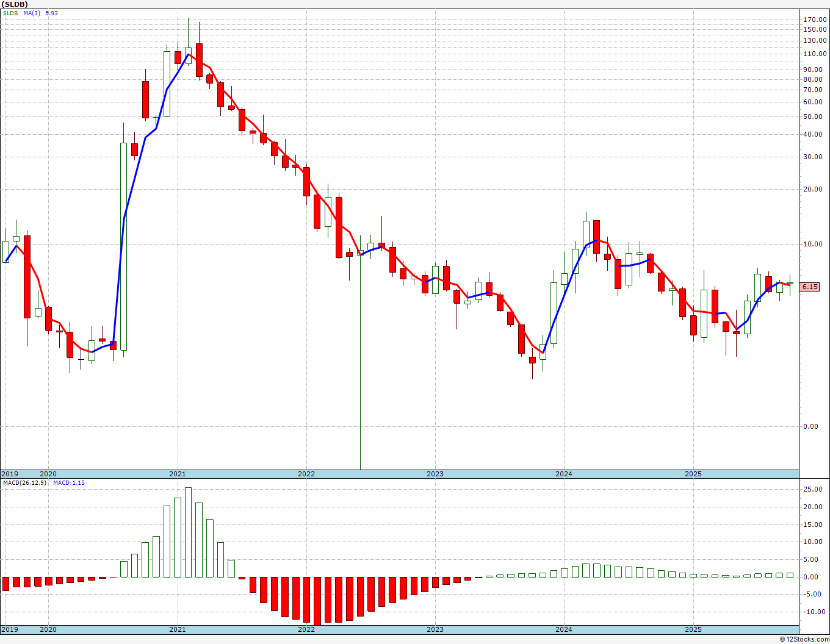830x644 pixels.
Task: Open the 12Stocks.com copyright link
Action: [x=804, y=639]
